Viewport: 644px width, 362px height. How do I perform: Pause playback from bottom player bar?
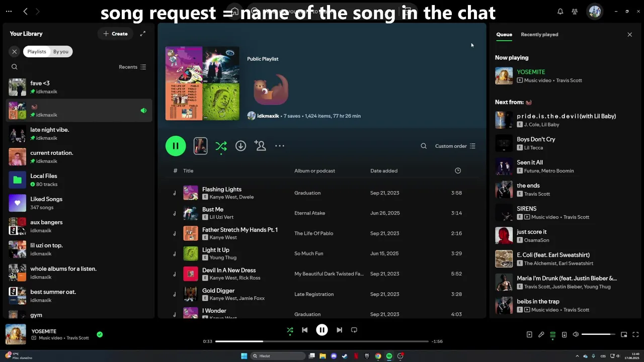(x=322, y=330)
